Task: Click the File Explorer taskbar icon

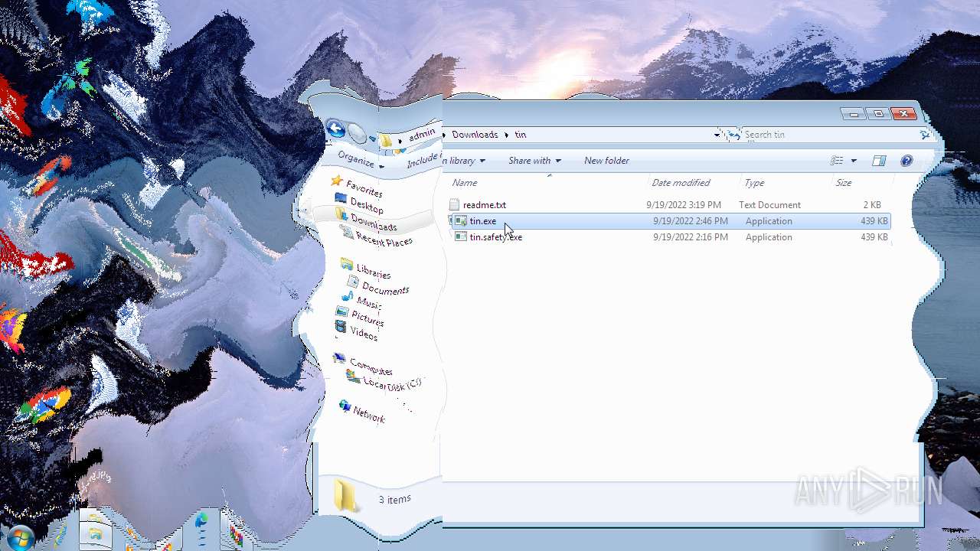Action: [x=95, y=533]
